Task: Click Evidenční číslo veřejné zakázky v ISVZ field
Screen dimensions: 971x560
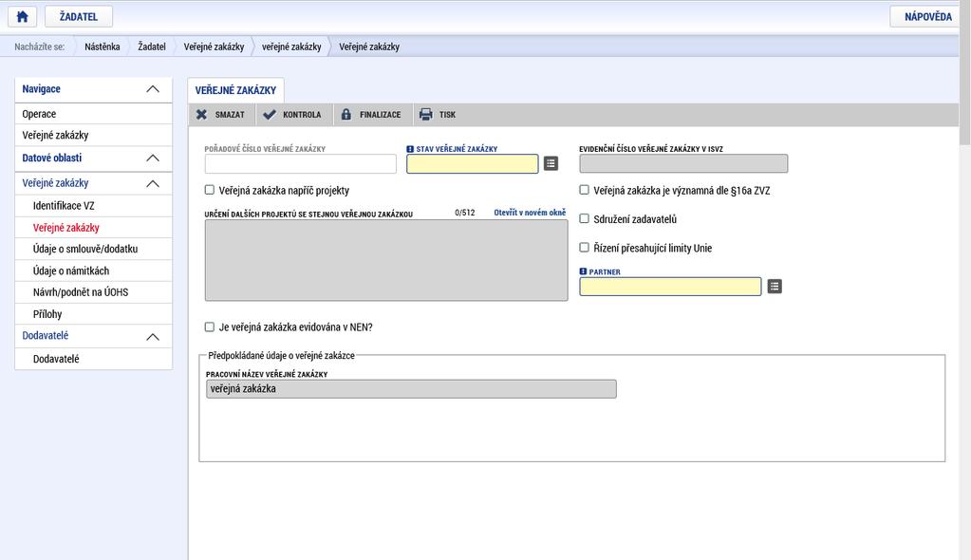Action: point(683,163)
